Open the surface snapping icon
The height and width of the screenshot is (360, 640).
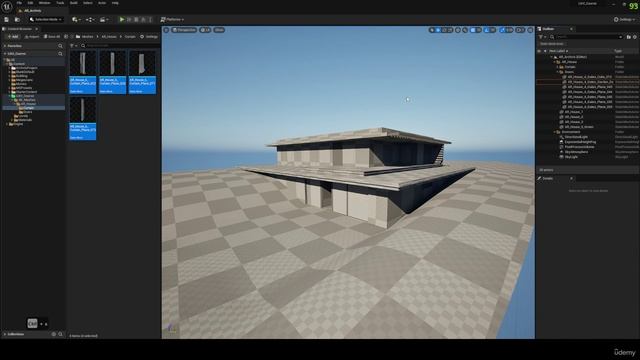[465, 30]
